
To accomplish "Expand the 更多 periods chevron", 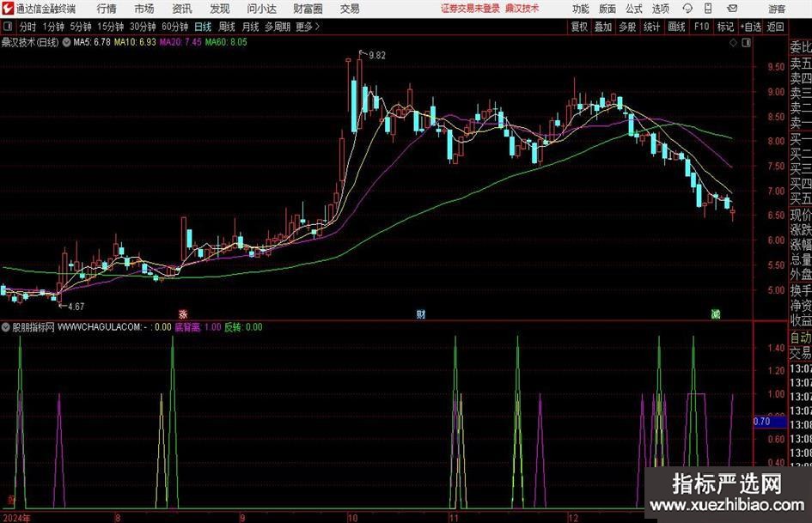I will (x=308, y=27).
